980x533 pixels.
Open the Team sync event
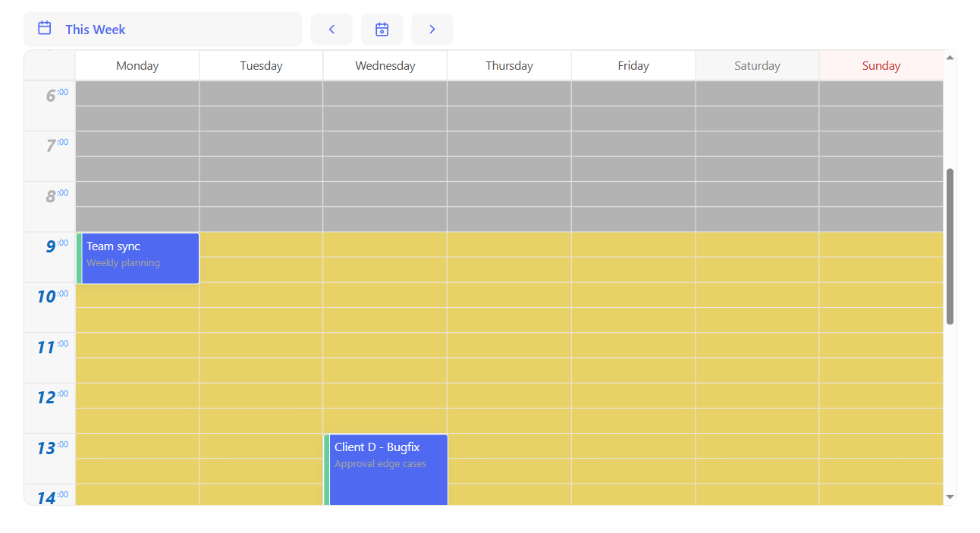click(x=140, y=258)
